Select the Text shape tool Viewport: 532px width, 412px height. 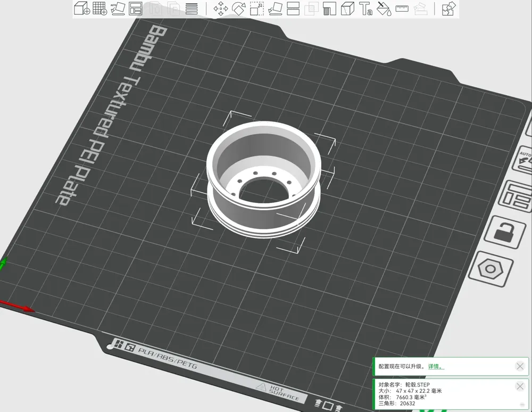[365, 9]
